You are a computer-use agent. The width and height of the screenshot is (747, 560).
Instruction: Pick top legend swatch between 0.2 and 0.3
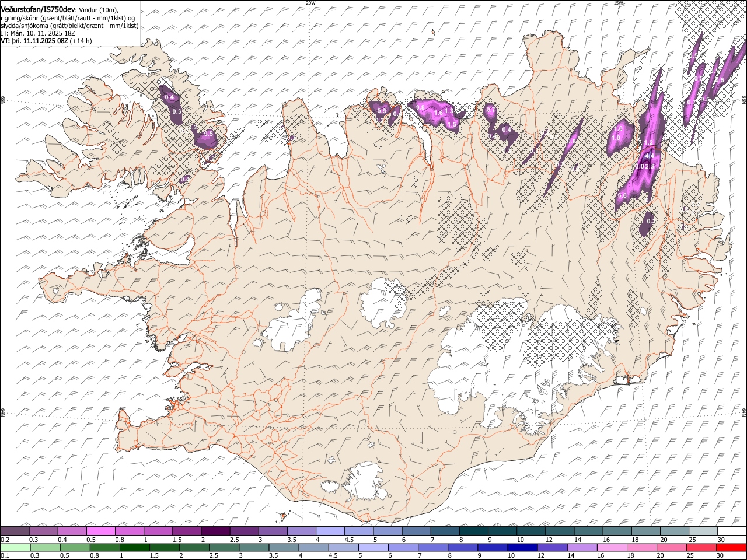tap(15, 531)
